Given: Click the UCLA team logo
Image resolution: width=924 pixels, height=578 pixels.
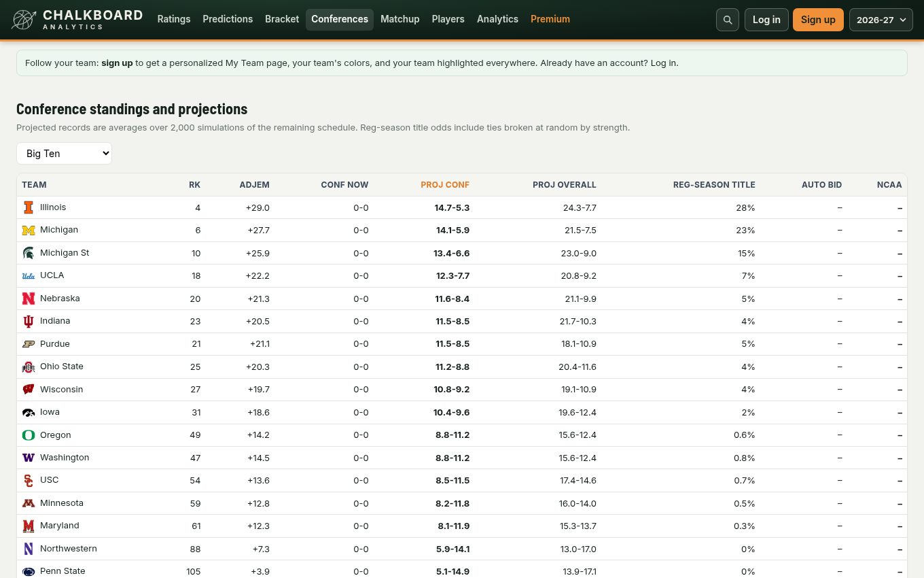Looking at the screenshot, I should [x=29, y=276].
